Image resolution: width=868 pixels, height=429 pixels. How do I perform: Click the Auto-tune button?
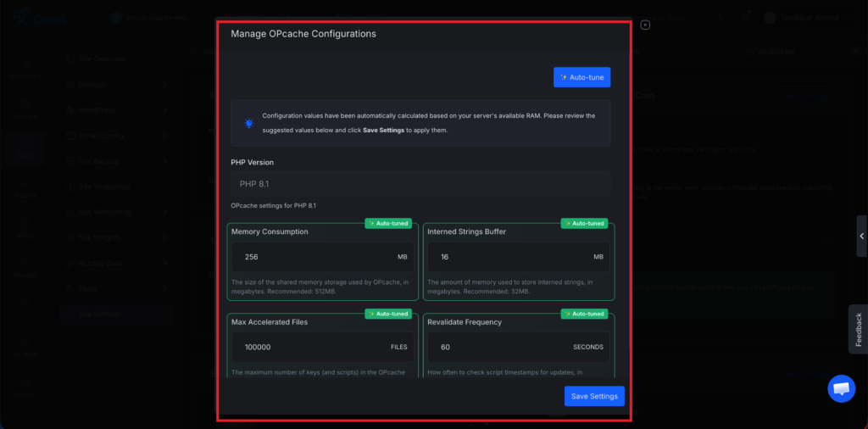(581, 77)
